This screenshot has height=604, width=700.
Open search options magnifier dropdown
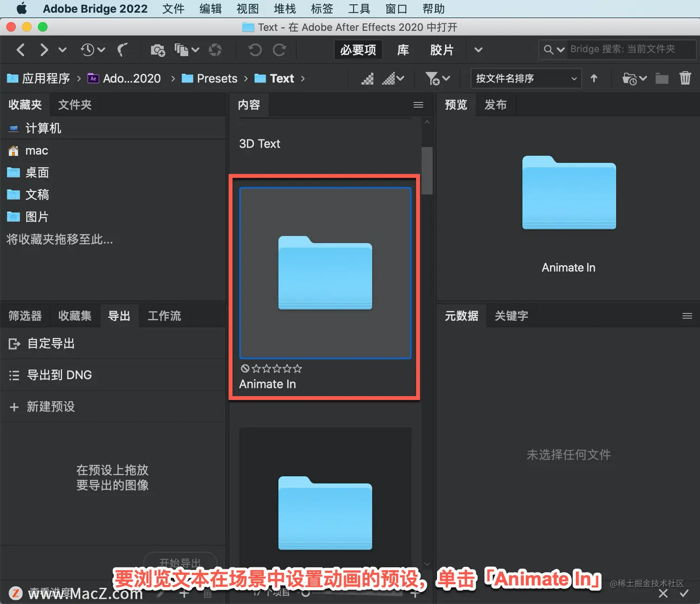(554, 50)
